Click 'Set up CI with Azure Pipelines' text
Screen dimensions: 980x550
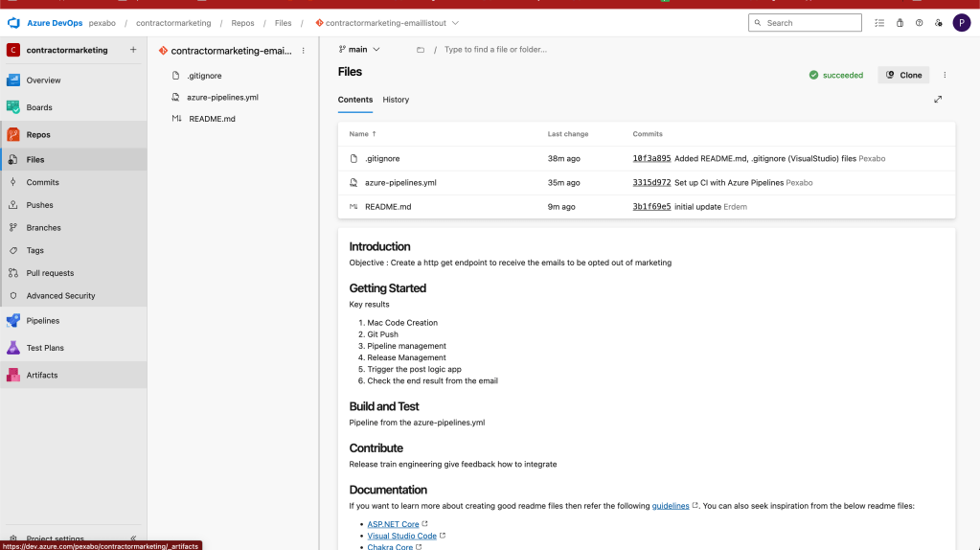[729, 182]
